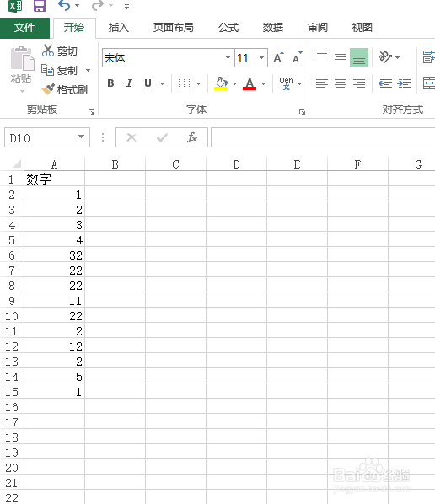Click the cell Borders icon
The image size is (435, 504).
point(185,83)
